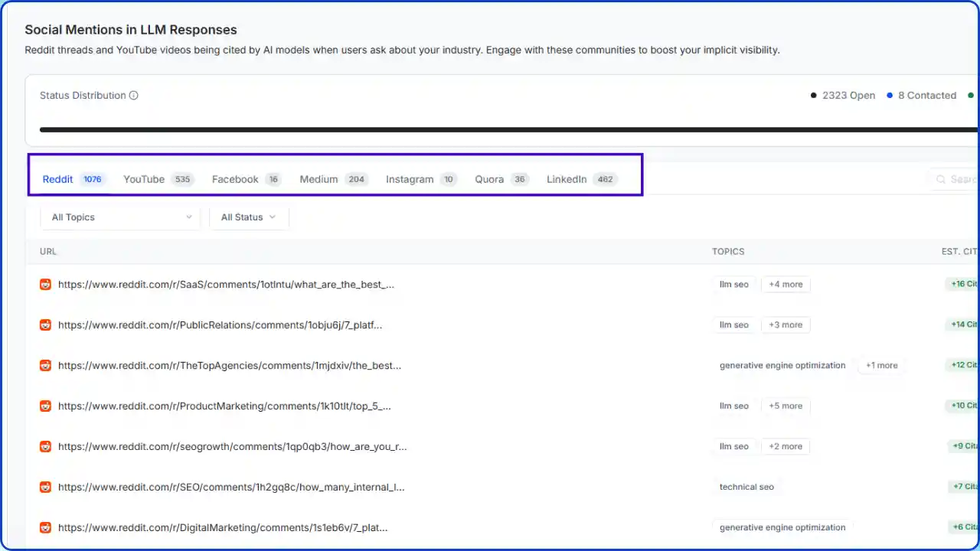Open the All Topics dropdown
The height and width of the screenshot is (551, 980).
(120, 217)
